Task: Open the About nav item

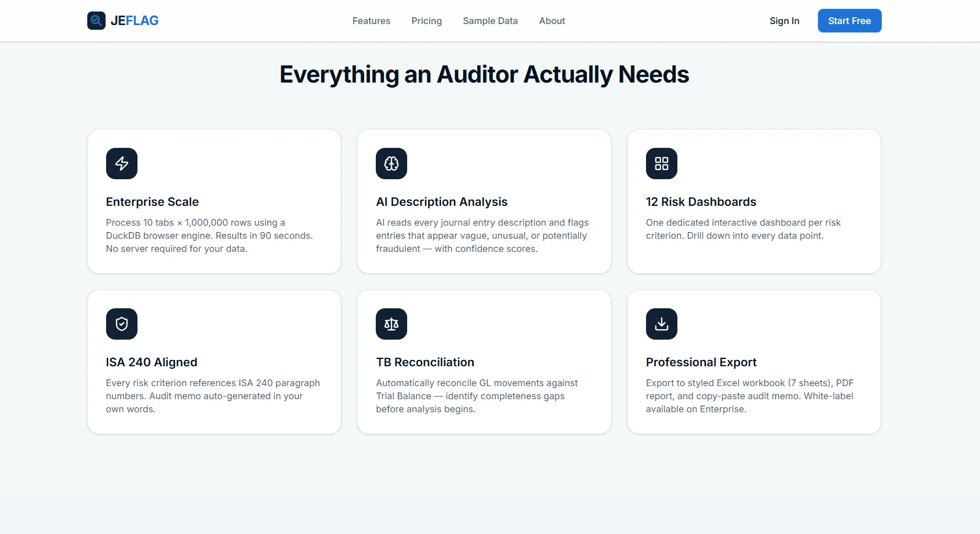Action: (552, 21)
